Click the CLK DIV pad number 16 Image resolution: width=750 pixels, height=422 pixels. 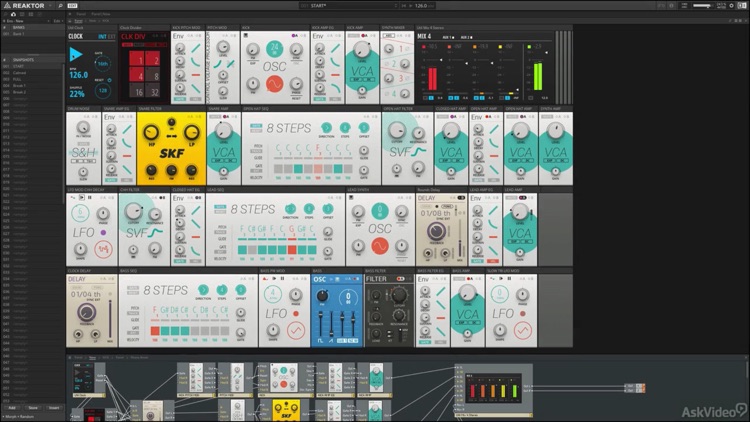137,91
